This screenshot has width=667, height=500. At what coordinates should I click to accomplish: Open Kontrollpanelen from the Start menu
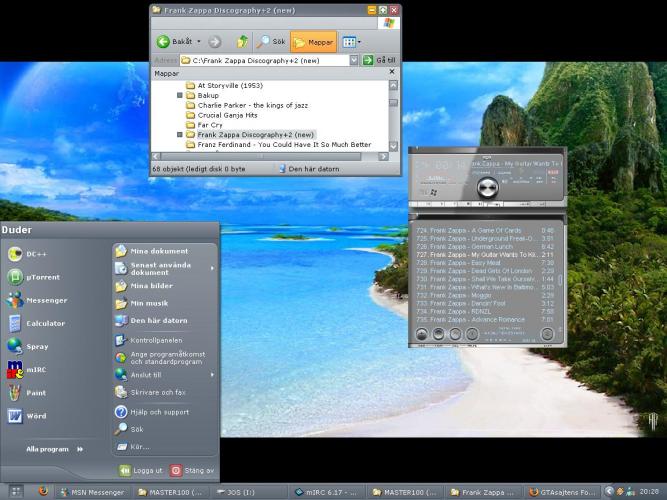click(x=155, y=340)
